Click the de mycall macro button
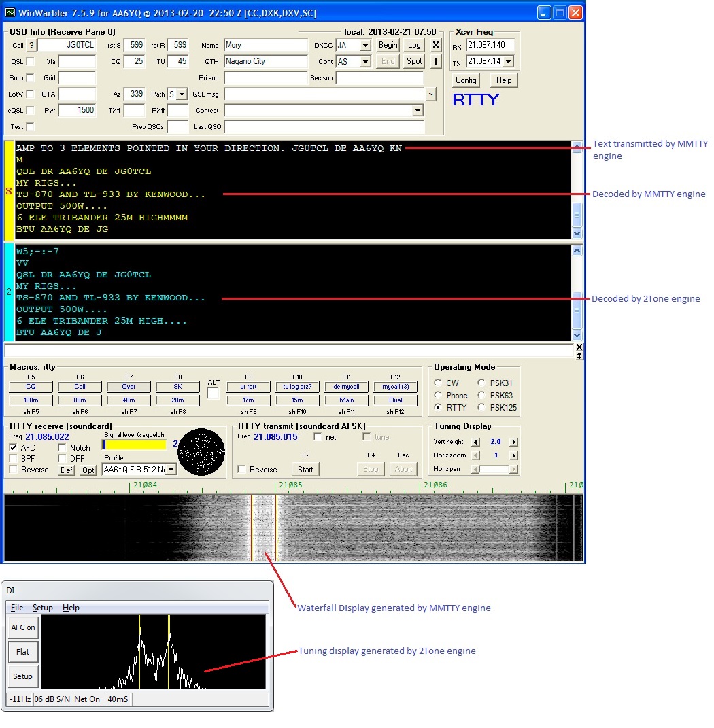The width and height of the screenshot is (714, 728). (347, 387)
